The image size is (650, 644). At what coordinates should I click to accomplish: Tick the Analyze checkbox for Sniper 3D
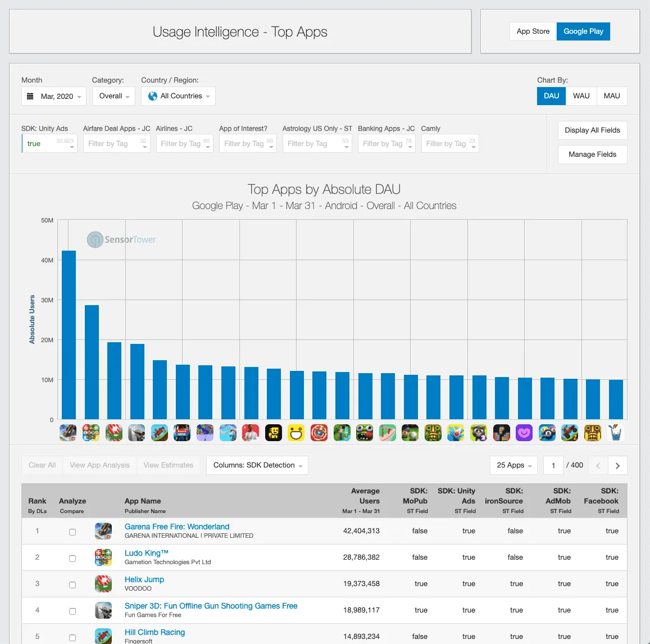(72, 611)
